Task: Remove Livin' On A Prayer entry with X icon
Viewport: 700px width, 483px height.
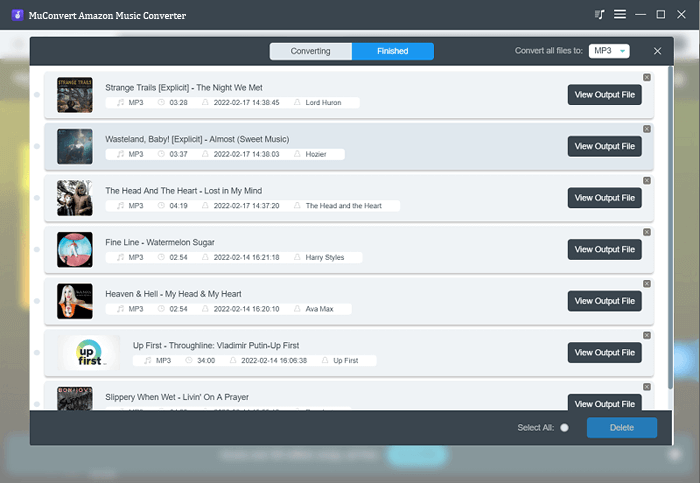Action: tap(646, 387)
